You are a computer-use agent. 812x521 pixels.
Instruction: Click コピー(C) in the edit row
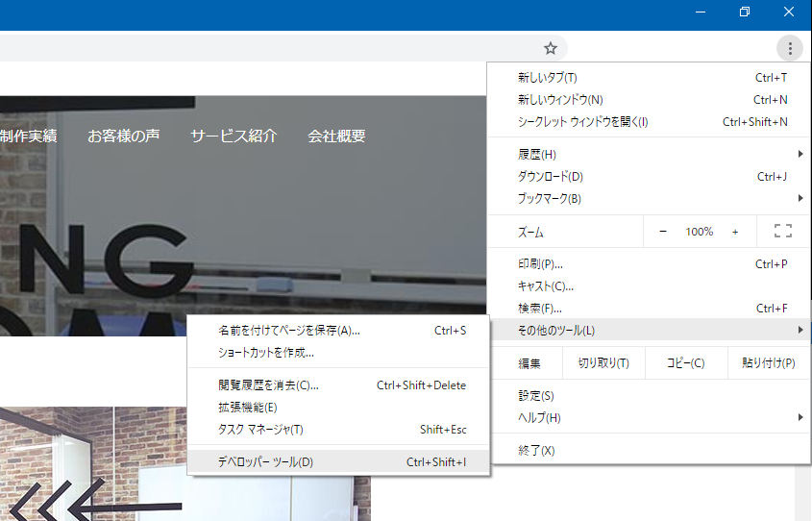pyautogui.click(x=686, y=363)
